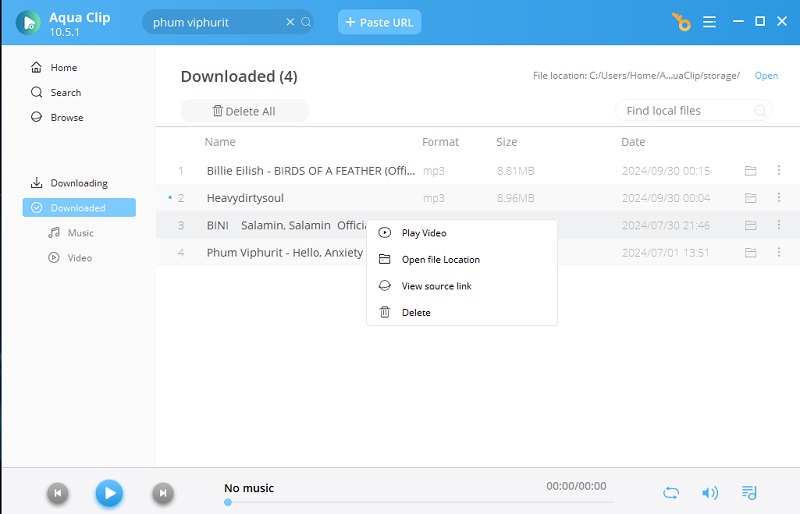Skip to the next track

pos(163,493)
